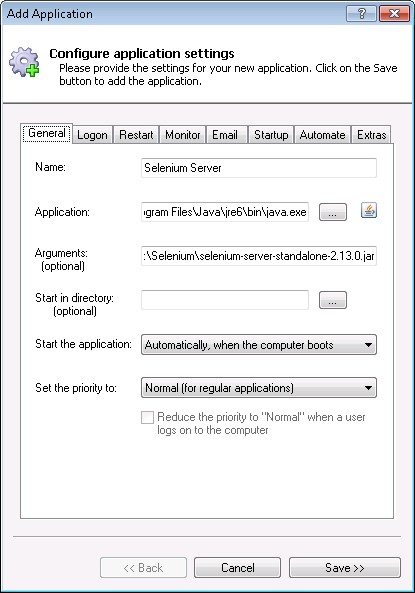Click the help question mark button
Viewport: 415px width, 593px height.
tap(361, 14)
